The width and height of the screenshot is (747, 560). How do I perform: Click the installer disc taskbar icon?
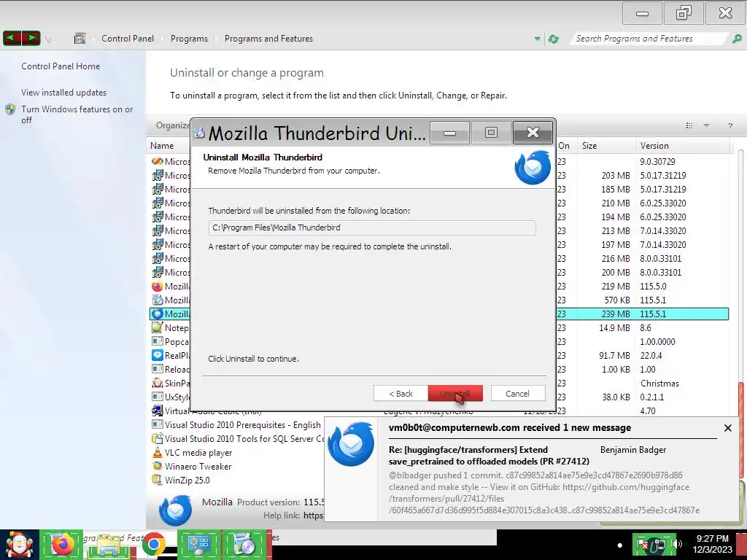(x=244, y=544)
